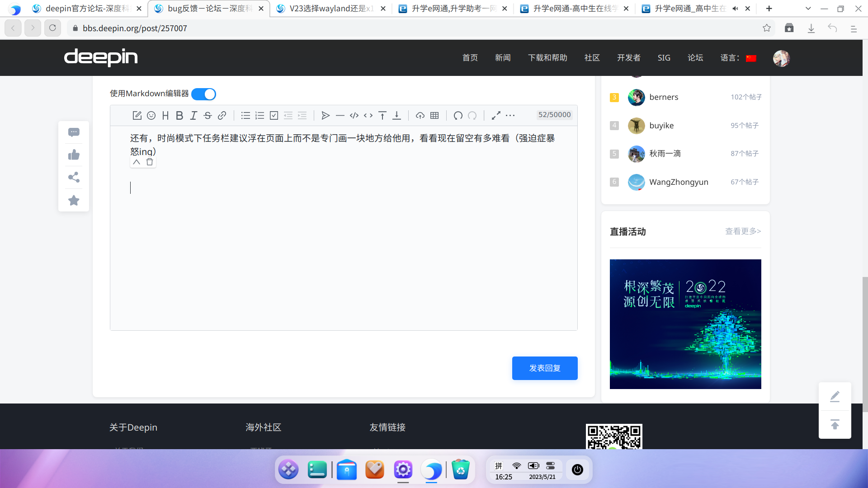Click the 发表回复 reply button
This screenshot has width=868, height=488.
pyautogui.click(x=544, y=368)
